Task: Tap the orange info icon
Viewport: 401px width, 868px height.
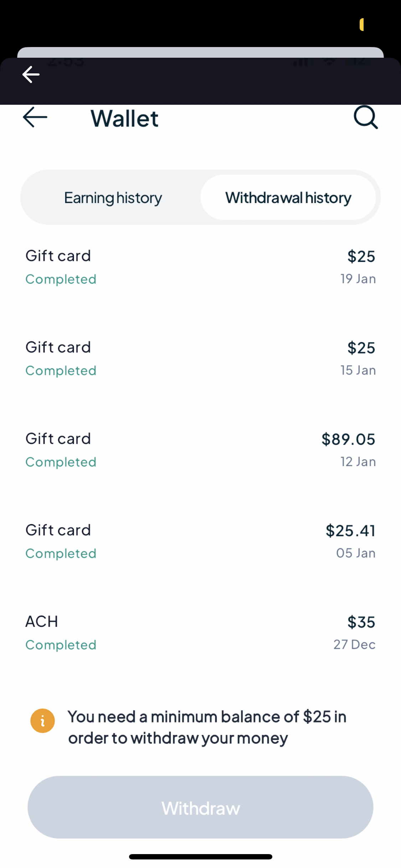Action: [43, 720]
